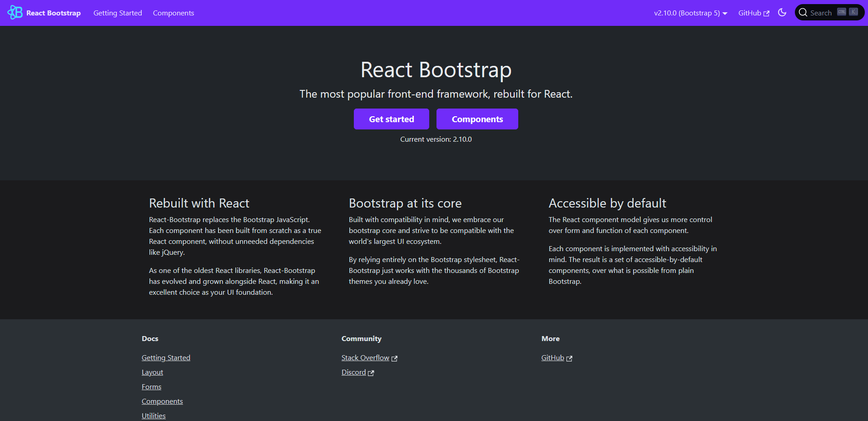Click the 'Rebuilt with React' heading

point(199,203)
